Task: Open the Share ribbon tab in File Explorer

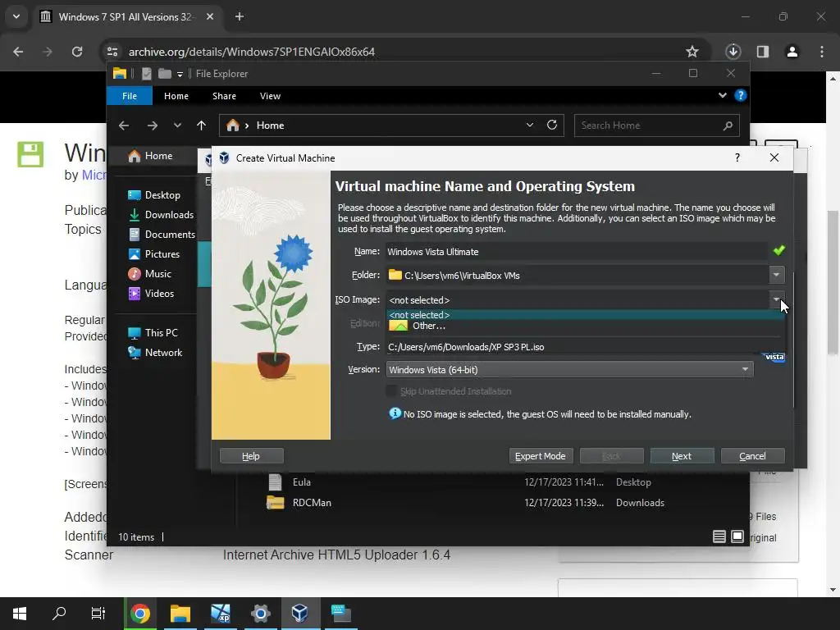Action: click(x=224, y=96)
